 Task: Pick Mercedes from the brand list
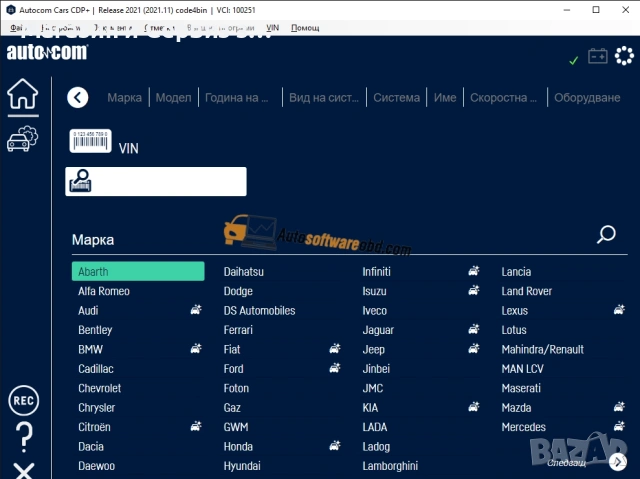pos(526,427)
